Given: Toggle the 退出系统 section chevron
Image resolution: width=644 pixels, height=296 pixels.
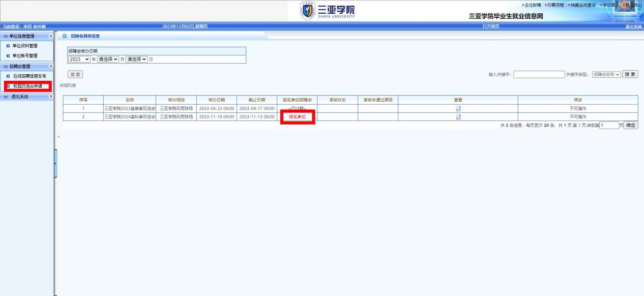Looking at the screenshot, I should pos(50,96).
